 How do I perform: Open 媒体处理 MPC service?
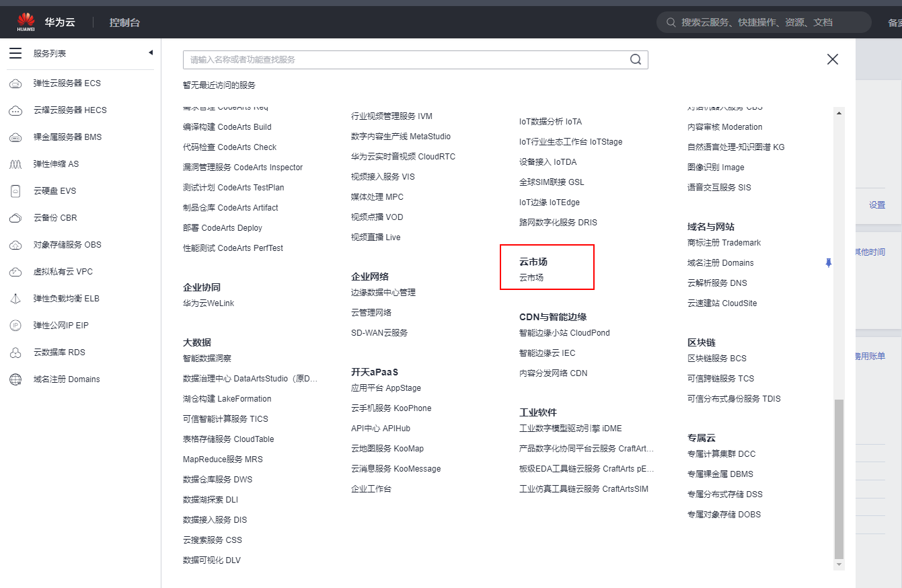pyautogui.click(x=377, y=197)
